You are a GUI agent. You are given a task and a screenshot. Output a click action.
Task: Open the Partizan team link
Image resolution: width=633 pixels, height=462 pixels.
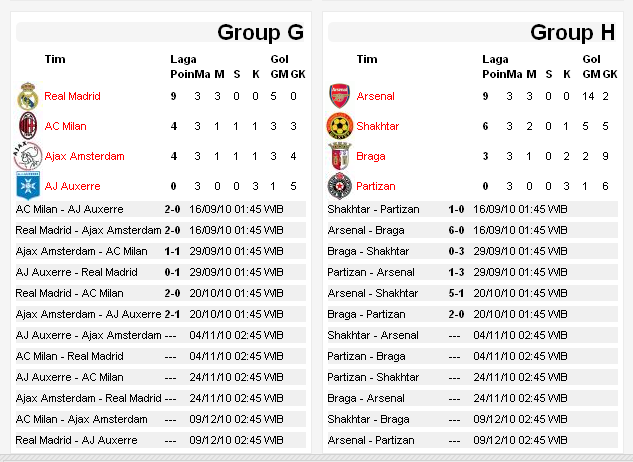coord(376,187)
